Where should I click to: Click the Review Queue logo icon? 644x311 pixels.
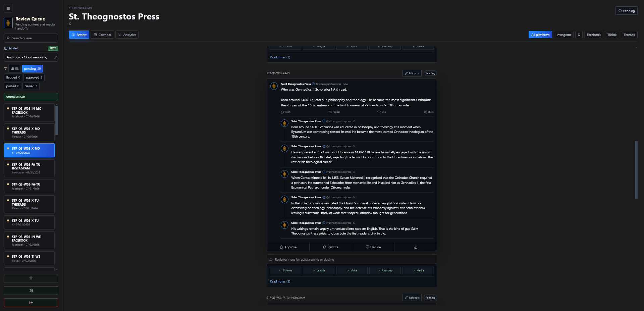[8, 23]
